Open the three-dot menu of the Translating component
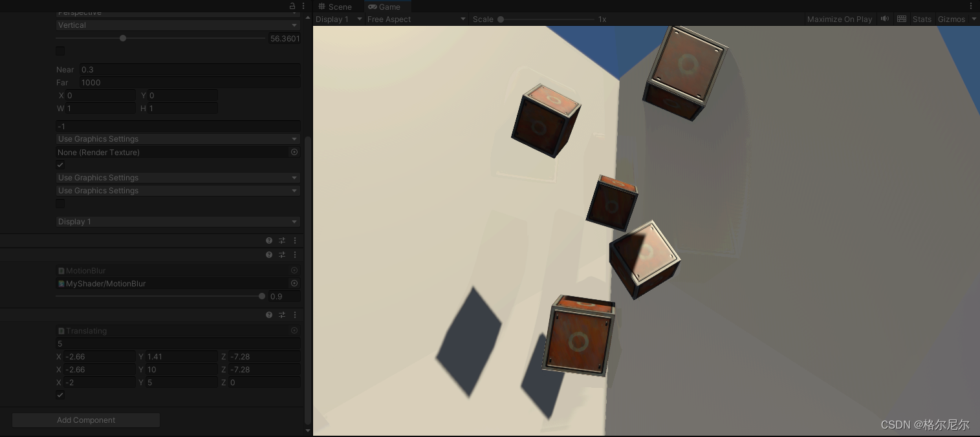 click(x=295, y=315)
